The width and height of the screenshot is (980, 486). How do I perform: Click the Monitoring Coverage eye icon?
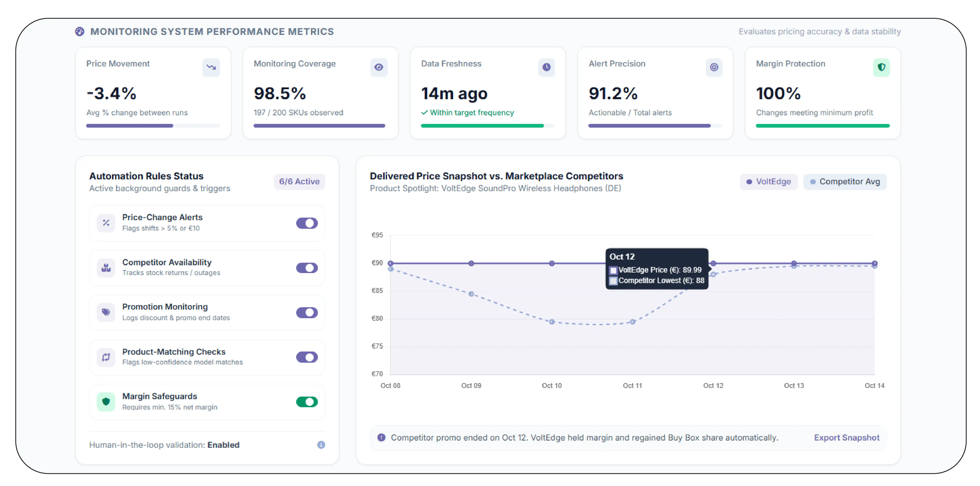[x=379, y=67]
